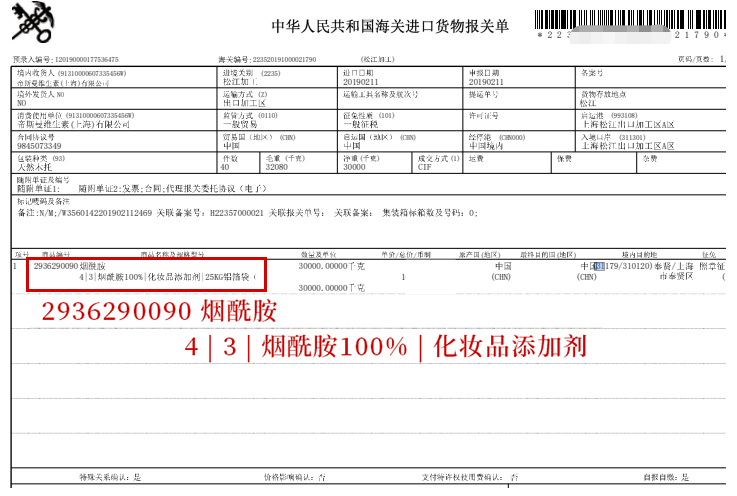
Task: Click the 价格影响确认: 否 text
Action: (x=295, y=477)
